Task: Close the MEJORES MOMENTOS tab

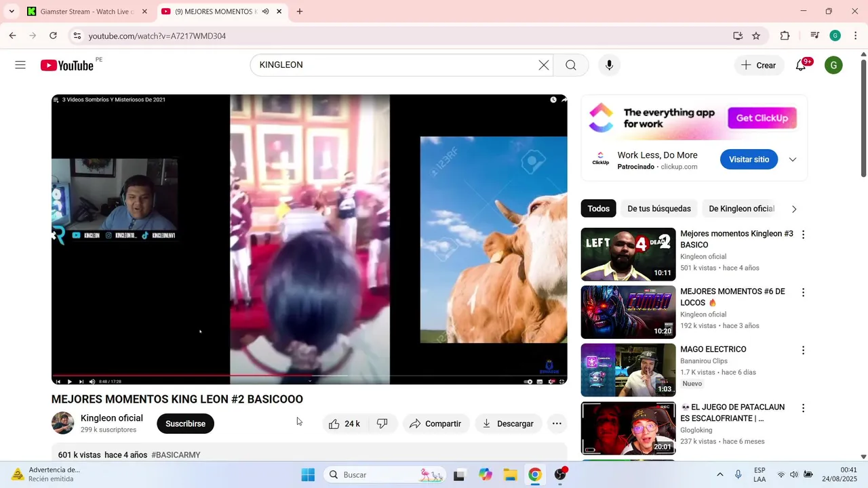Action: [x=279, y=12]
